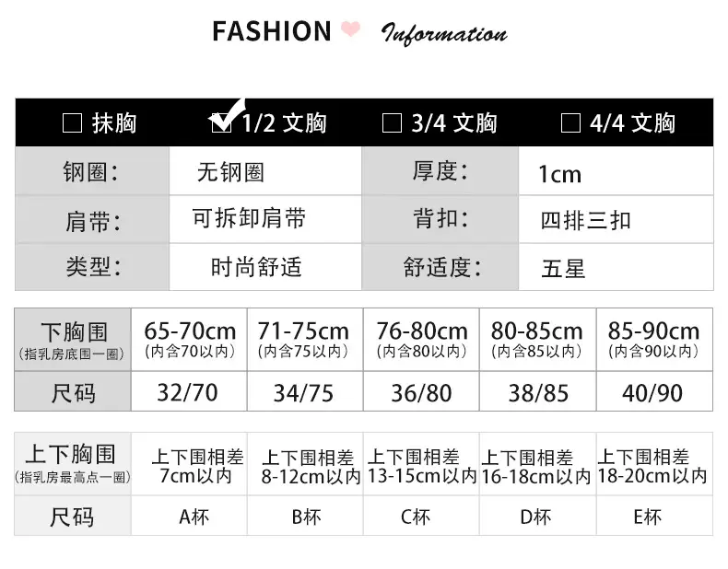Select the D杯 cup size cell
Screen dimensions: 728x569
(x=537, y=516)
